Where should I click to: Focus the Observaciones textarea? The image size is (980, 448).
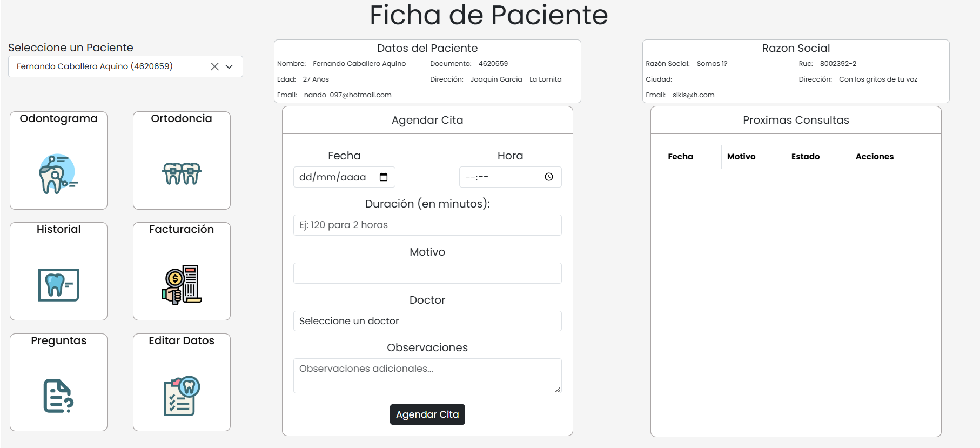point(427,376)
